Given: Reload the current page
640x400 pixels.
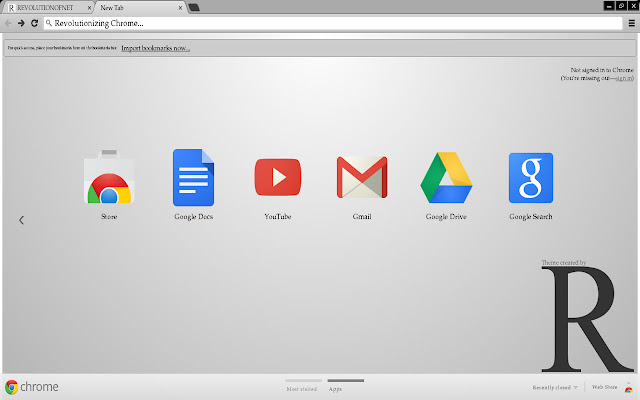Looking at the screenshot, I should [x=35, y=23].
